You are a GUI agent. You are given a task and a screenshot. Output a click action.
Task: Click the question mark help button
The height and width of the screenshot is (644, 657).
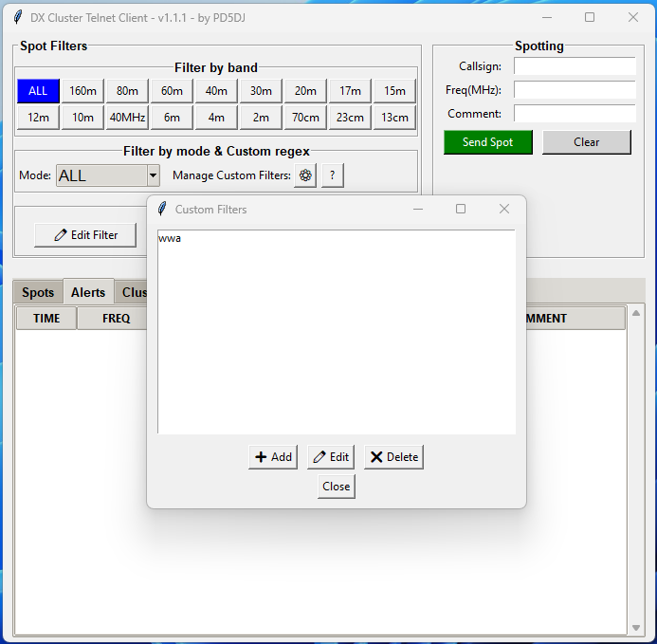(x=332, y=175)
